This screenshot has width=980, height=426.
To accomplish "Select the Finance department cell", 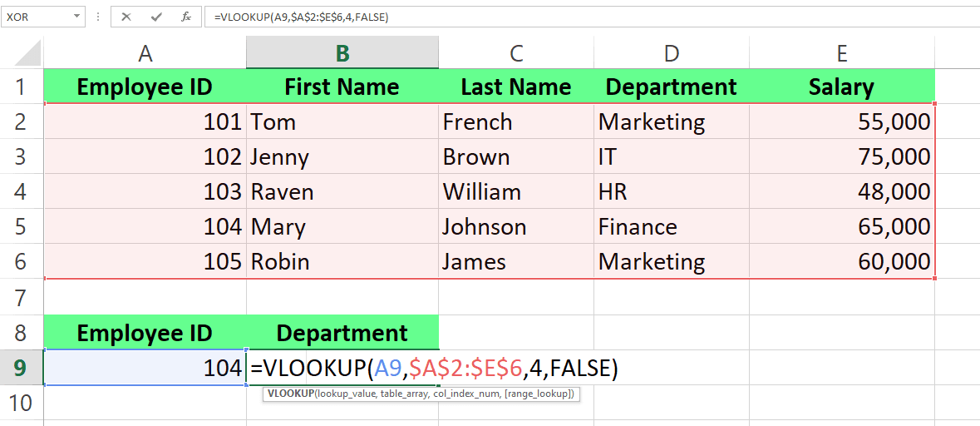I will coord(671,227).
